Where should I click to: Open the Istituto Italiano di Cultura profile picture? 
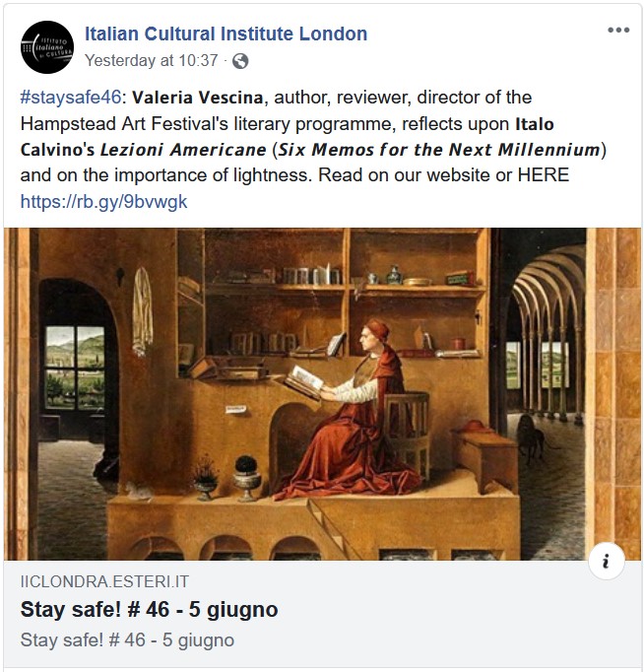tap(47, 47)
